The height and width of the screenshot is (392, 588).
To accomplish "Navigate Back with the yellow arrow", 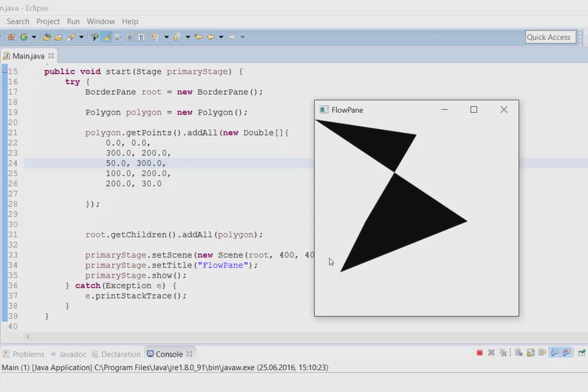I will tap(211, 37).
